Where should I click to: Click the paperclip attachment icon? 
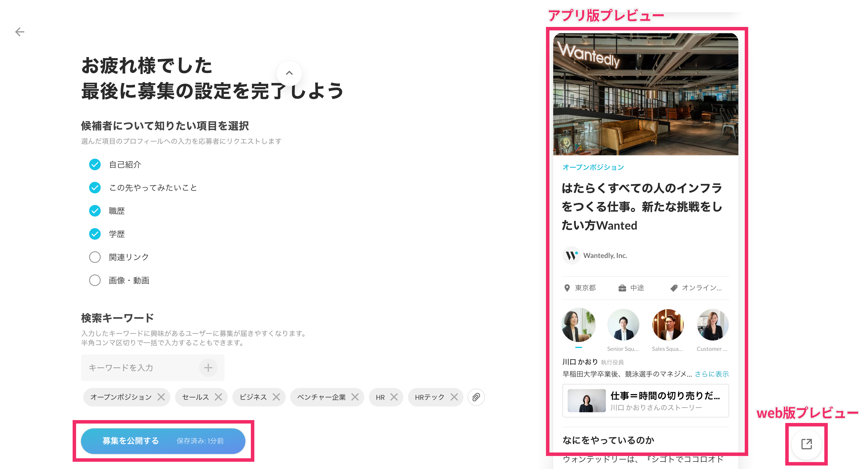coord(476,397)
